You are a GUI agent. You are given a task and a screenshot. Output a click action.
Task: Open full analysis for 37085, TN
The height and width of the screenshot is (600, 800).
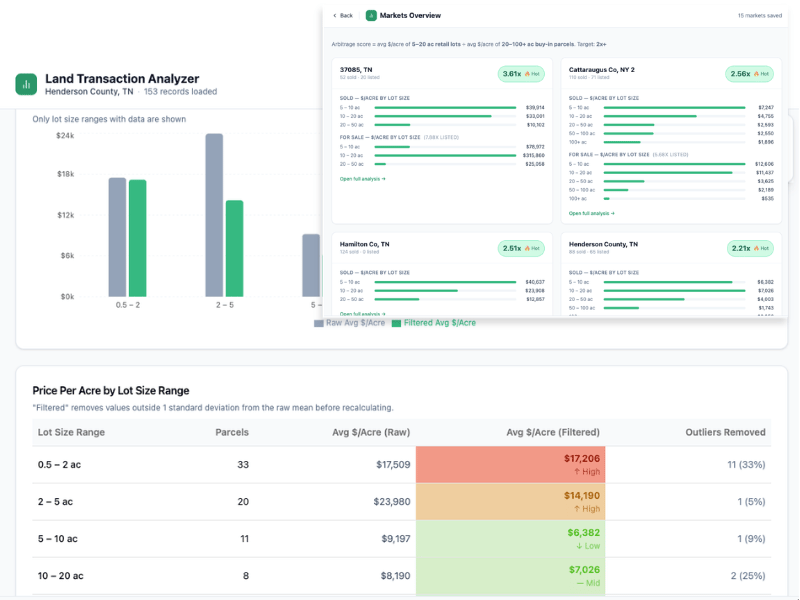click(x=362, y=179)
